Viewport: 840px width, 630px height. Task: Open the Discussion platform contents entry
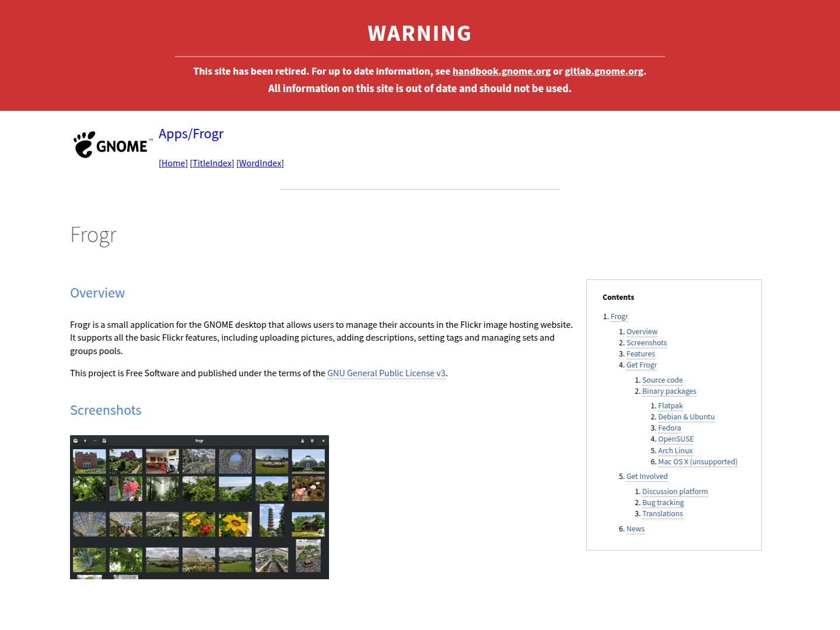pos(675,492)
